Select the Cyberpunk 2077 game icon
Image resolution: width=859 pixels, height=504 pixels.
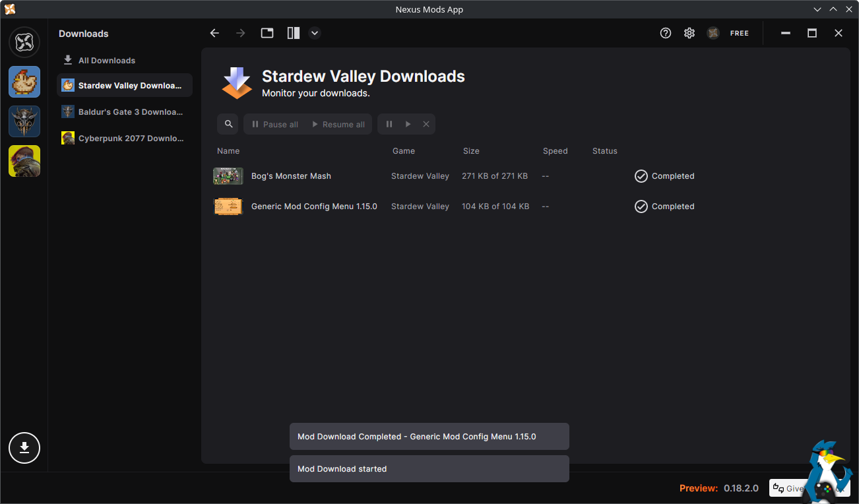24,161
